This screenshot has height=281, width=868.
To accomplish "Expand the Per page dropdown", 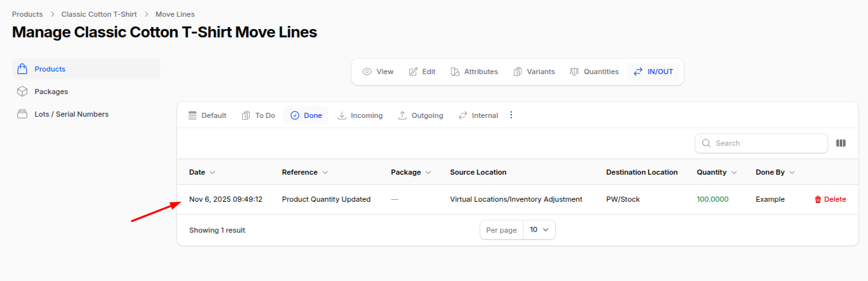I will pyautogui.click(x=538, y=230).
